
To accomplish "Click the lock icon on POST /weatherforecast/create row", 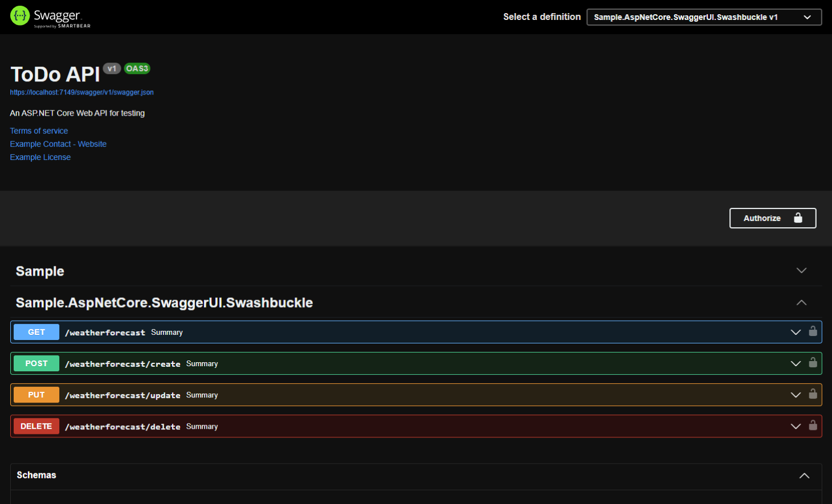I will pos(813,362).
